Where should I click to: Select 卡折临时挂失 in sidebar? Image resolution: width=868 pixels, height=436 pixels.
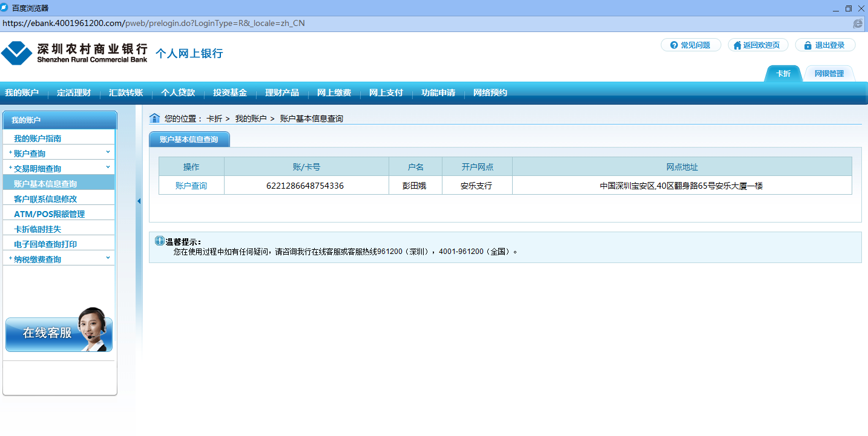coord(38,229)
